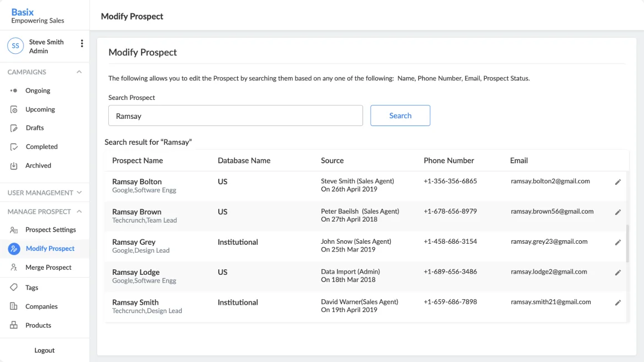Click phone number +1-356-356-6865
This screenshot has width=644, height=362.
[x=450, y=181]
